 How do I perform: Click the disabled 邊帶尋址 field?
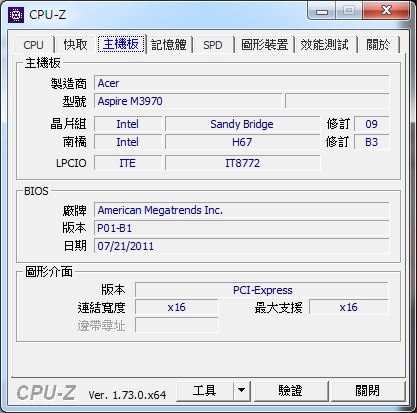[x=177, y=325]
